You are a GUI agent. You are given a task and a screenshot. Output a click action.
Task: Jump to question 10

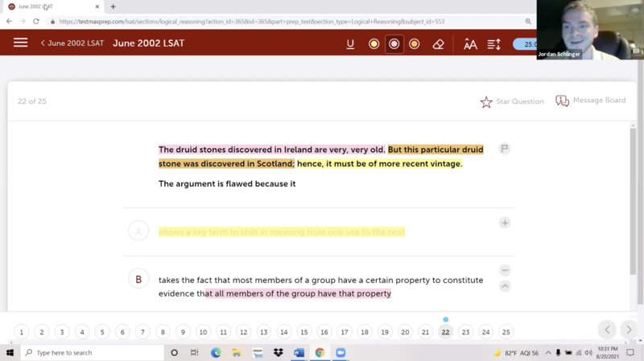[203, 332]
